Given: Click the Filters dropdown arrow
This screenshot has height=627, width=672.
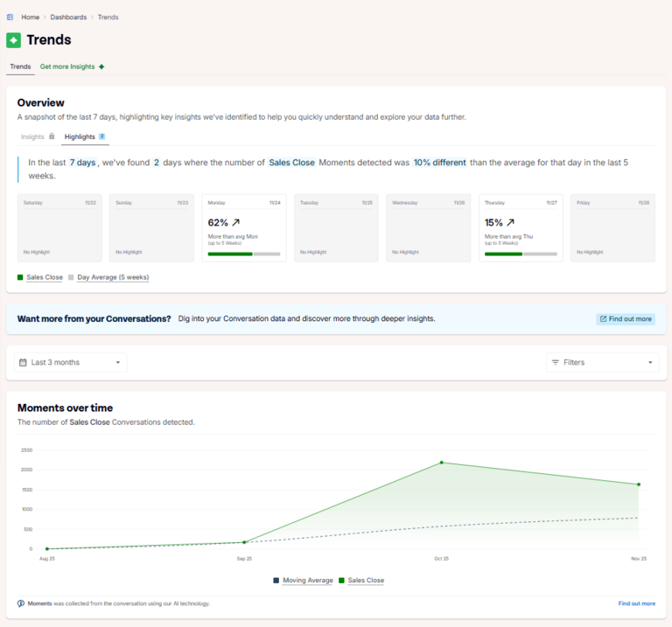Looking at the screenshot, I should (650, 363).
